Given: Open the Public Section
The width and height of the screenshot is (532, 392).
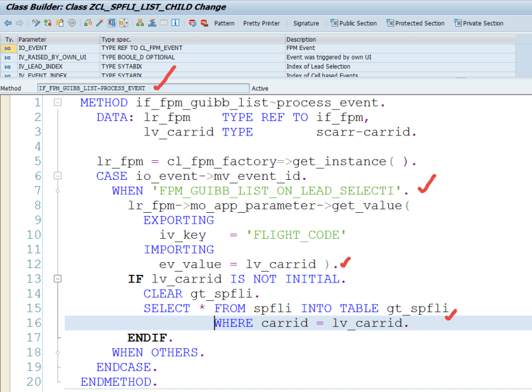Looking at the screenshot, I should point(354,23).
